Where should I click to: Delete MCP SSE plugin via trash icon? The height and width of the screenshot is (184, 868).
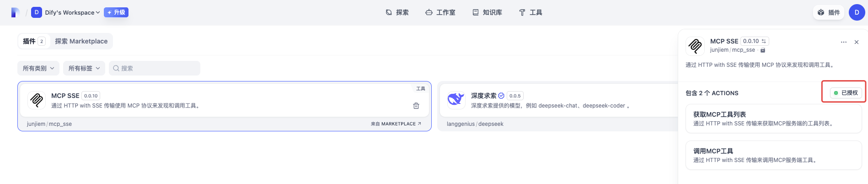pos(416,106)
